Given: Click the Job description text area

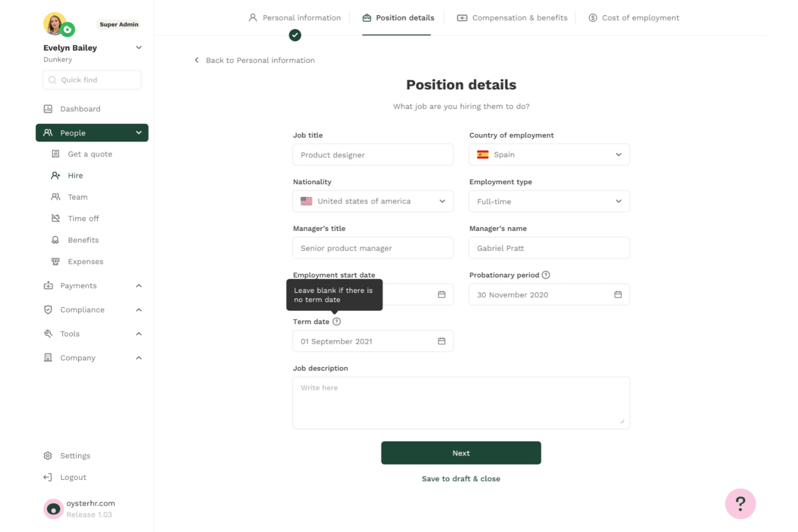Looking at the screenshot, I should click(461, 403).
